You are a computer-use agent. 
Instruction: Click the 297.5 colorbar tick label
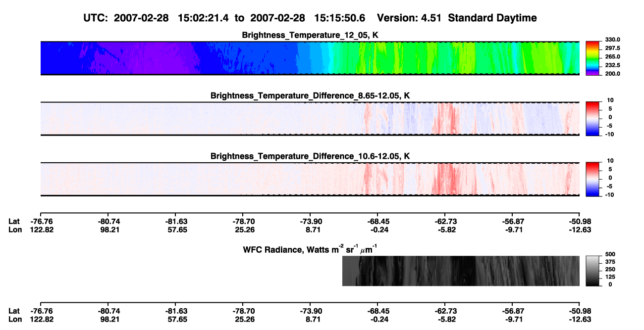[613, 48]
